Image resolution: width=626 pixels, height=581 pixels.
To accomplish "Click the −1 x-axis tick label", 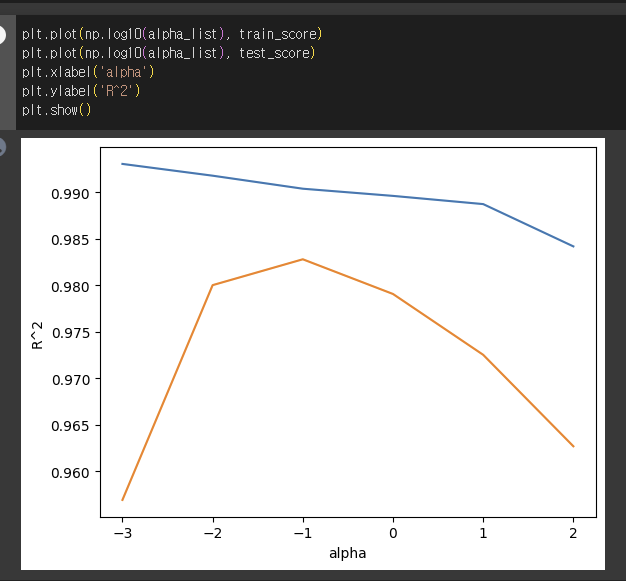I will [x=303, y=533].
